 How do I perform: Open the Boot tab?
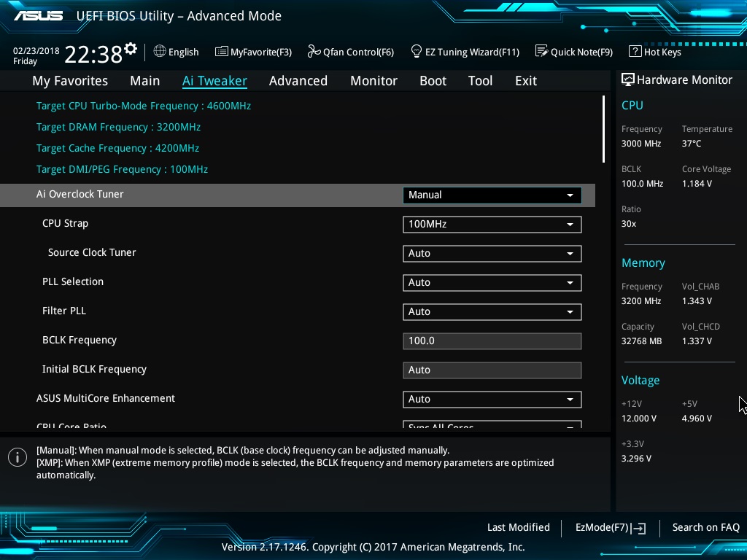[433, 81]
